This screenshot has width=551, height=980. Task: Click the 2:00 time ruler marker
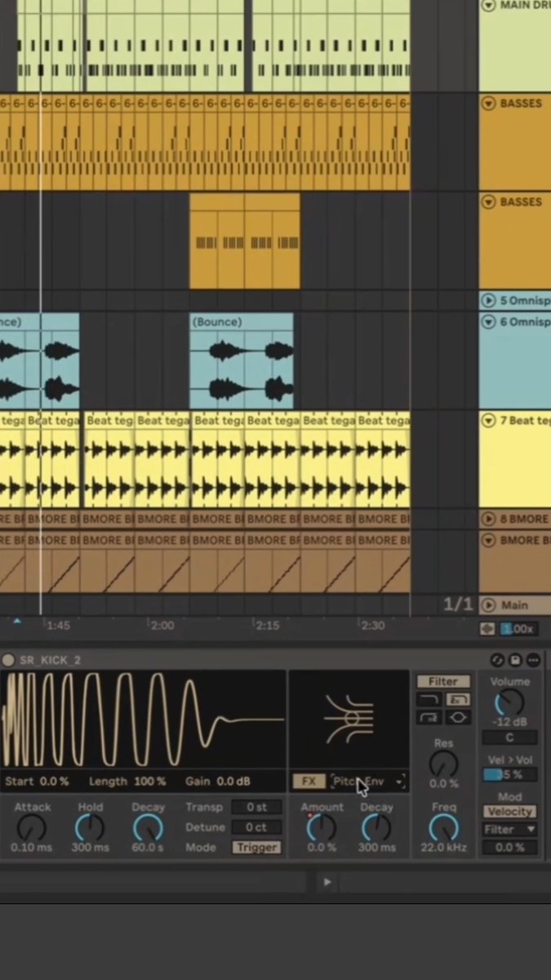point(162,626)
